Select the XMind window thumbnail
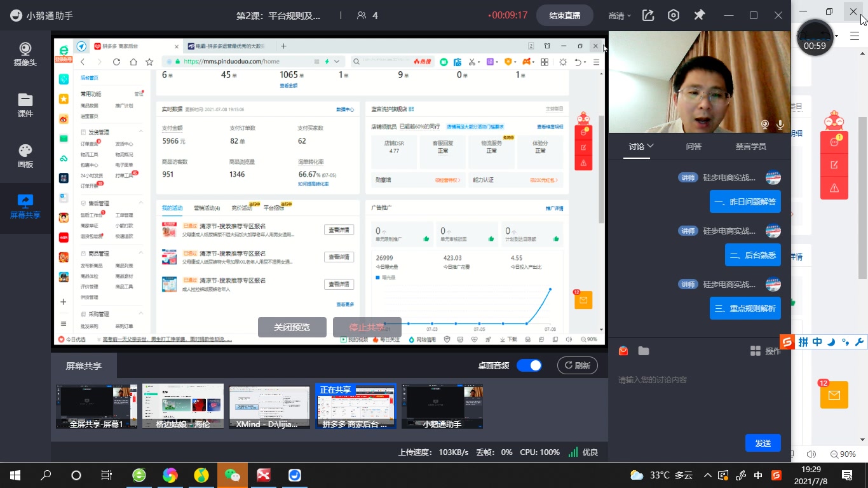The image size is (868, 488). [x=269, y=406]
